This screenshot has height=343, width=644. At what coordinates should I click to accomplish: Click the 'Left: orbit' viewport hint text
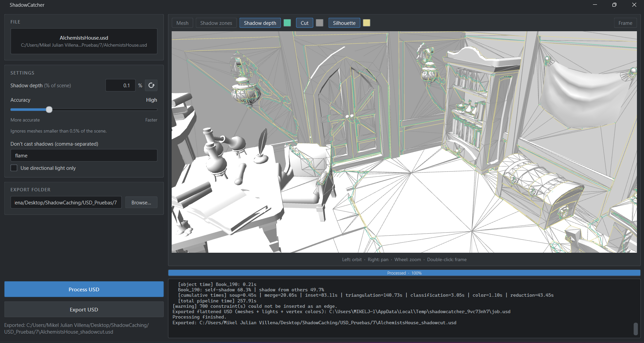[352, 259]
